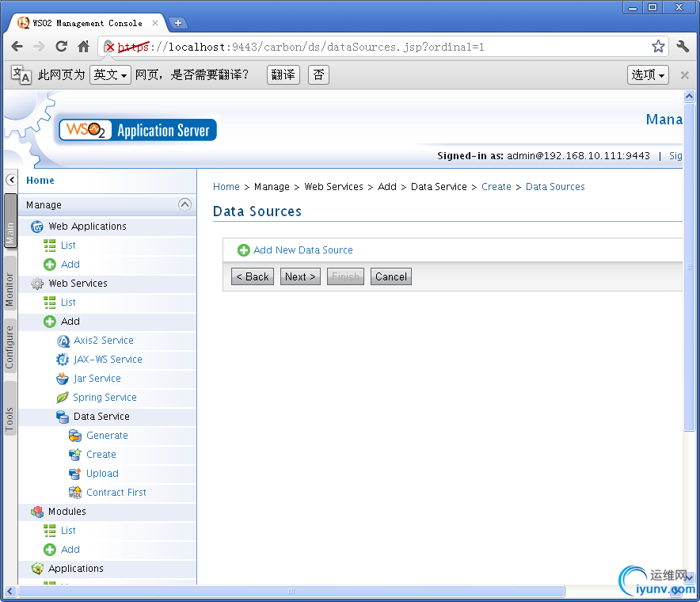Screen dimensions: 700x602
Task: Open the Contract First link
Action: point(116,493)
